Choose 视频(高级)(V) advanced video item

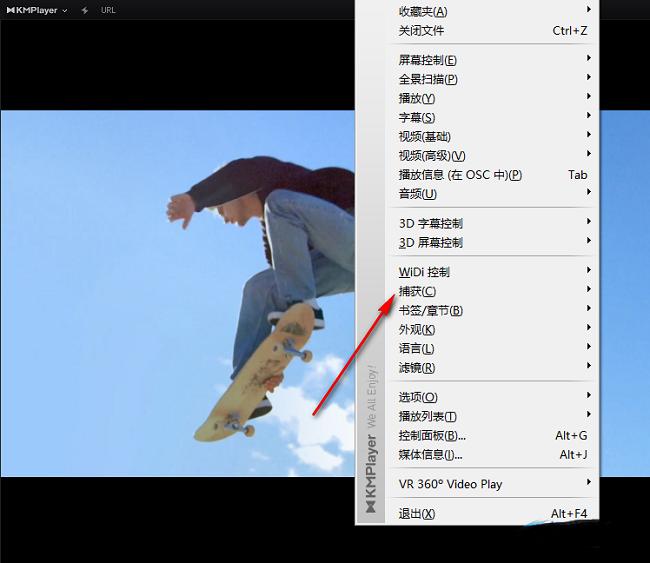click(432, 155)
